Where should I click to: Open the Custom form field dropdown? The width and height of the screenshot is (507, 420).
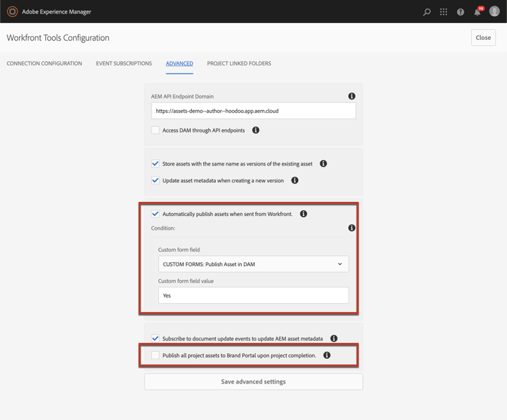[x=254, y=264]
